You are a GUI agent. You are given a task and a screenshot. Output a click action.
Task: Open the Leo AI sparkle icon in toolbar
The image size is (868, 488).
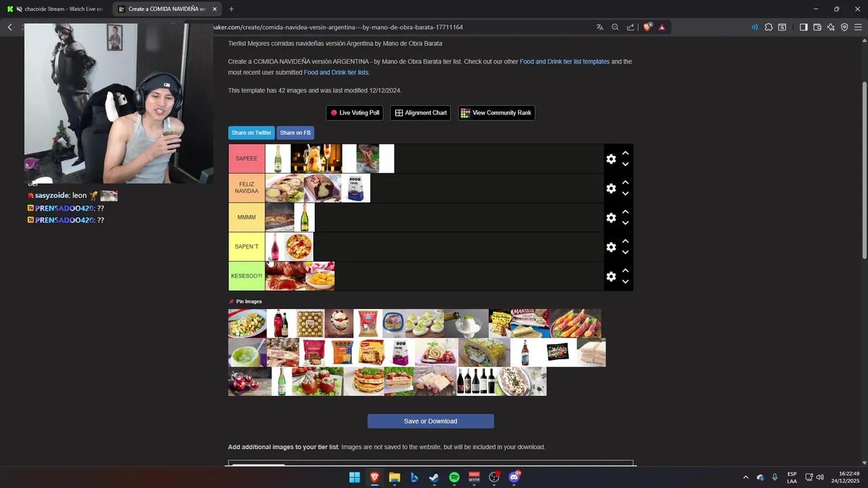[831, 27]
